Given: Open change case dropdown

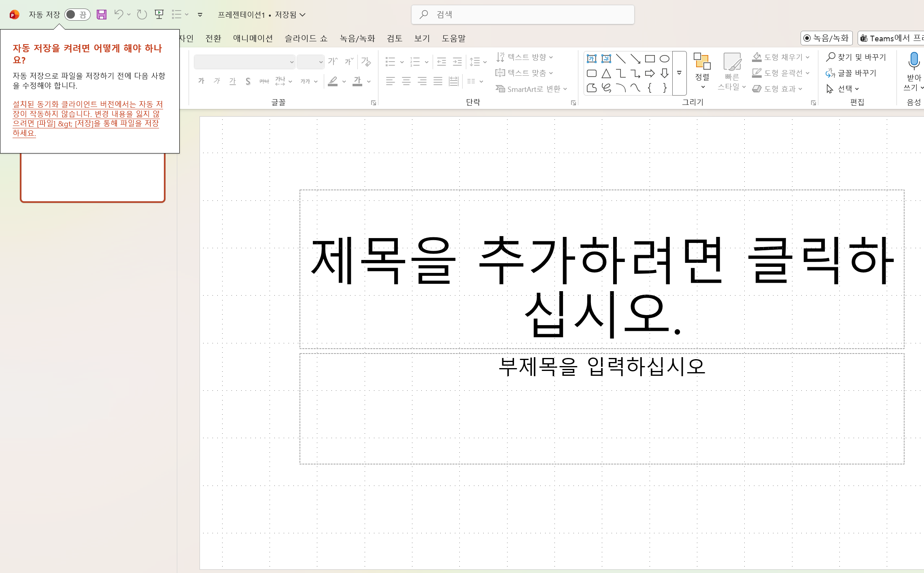Looking at the screenshot, I should tap(309, 81).
